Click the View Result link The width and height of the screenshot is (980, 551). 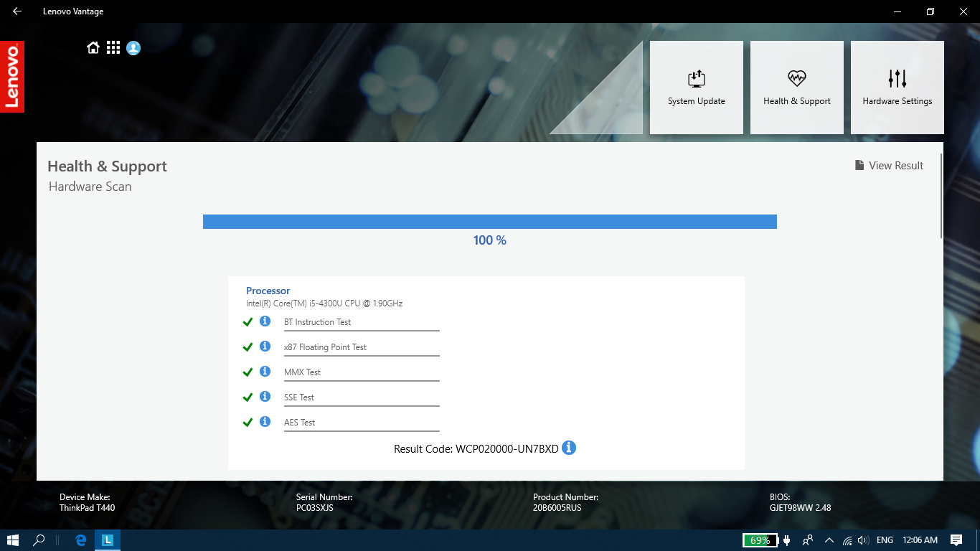click(x=889, y=166)
